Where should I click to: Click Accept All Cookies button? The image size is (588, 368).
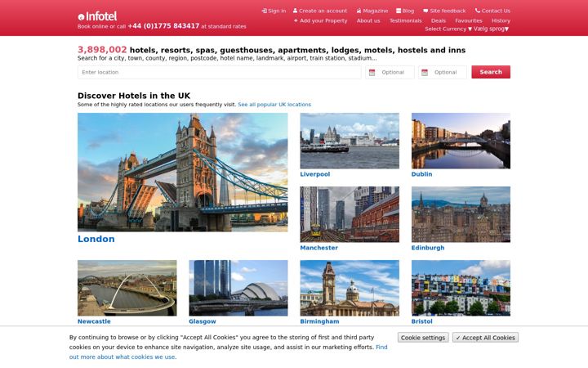tap(485, 338)
